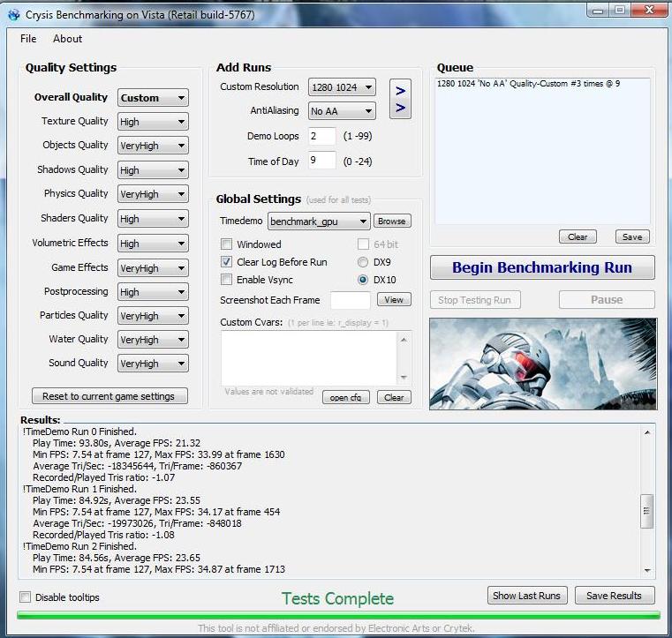Click the Results scrollbar thumb

646,511
